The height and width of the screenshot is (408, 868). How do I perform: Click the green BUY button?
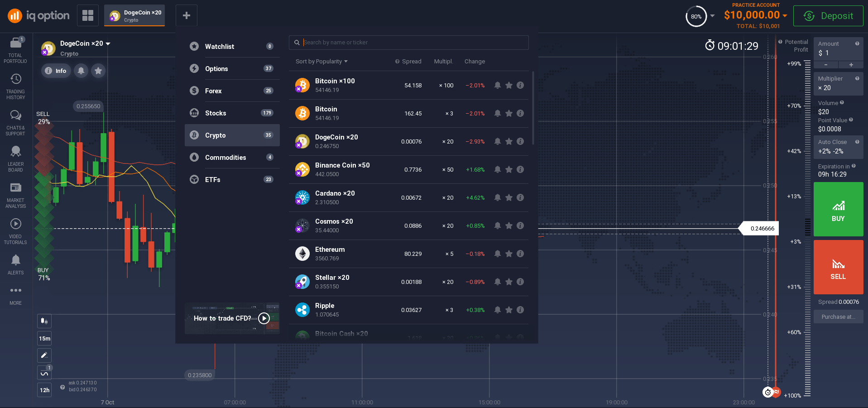tap(838, 209)
